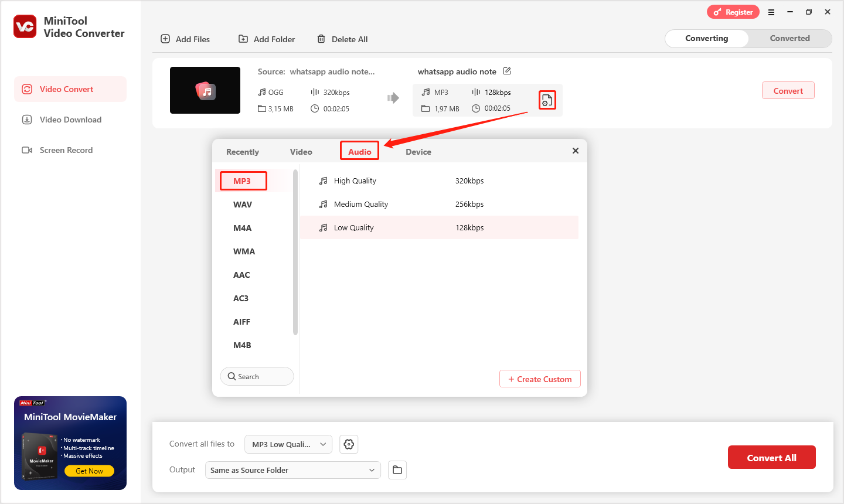The width and height of the screenshot is (844, 504).
Task: Select WAV format in the list
Action: (243, 205)
